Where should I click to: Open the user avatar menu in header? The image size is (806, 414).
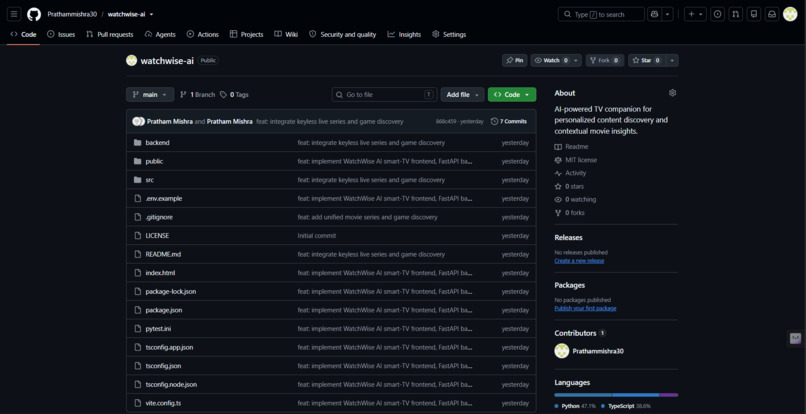(x=790, y=14)
